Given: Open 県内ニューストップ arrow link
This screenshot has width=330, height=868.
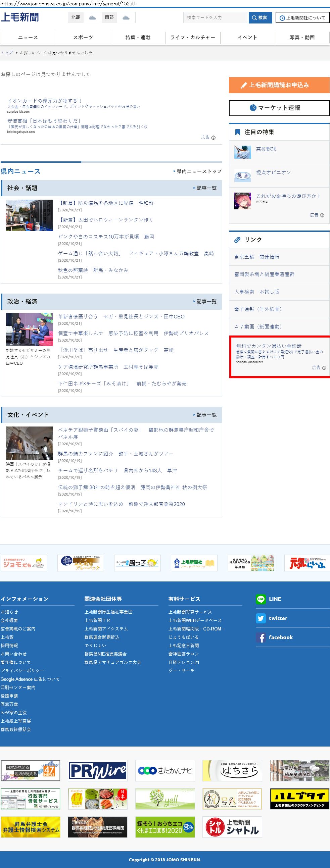Looking at the screenshot, I should pos(197,171).
